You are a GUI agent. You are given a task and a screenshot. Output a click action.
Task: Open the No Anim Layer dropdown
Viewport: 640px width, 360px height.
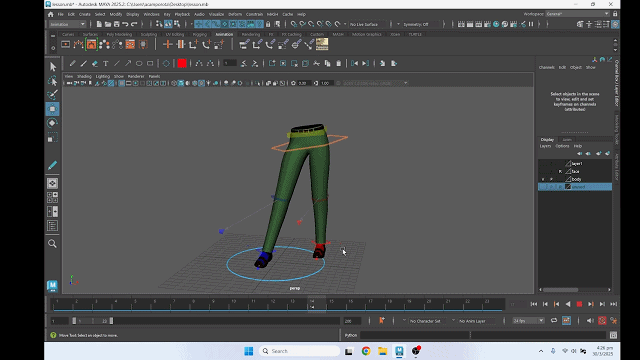click(476, 321)
